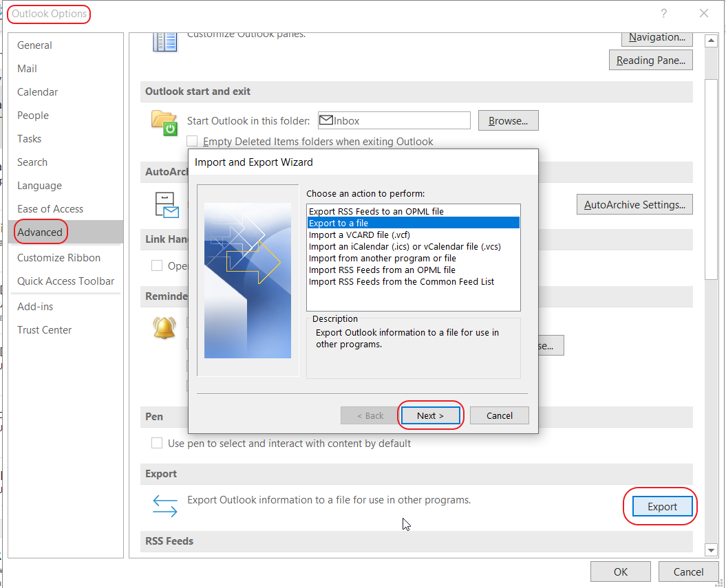Enable pen to select and interact with content
Image resolution: width=726 pixels, height=588 pixels.
tap(157, 443)
